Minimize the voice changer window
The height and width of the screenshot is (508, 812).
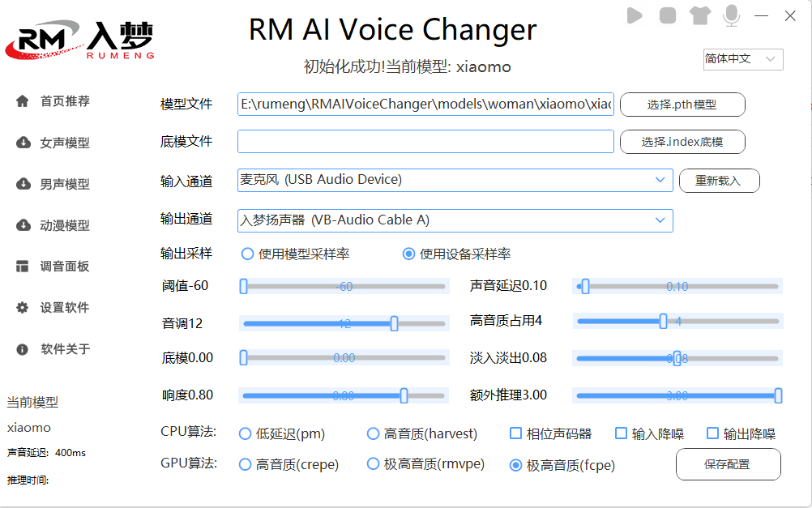(x=761, y=16)
